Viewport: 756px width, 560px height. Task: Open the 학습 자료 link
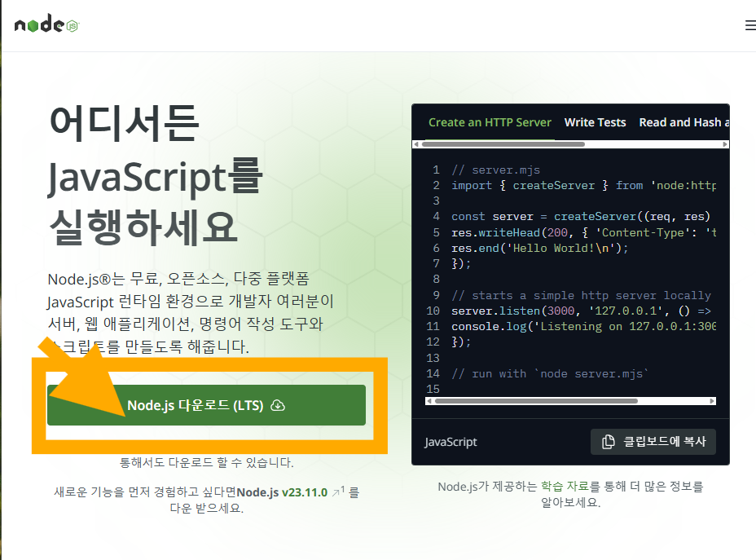click(565, 486)
